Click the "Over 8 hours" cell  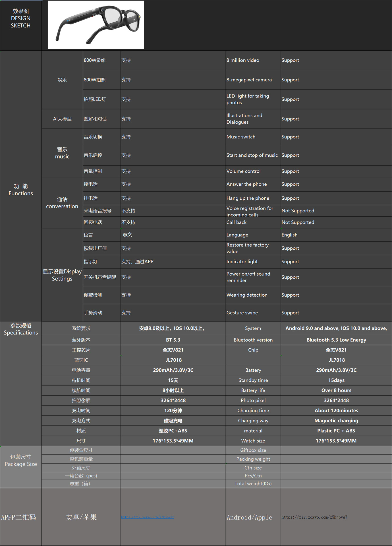336,390
